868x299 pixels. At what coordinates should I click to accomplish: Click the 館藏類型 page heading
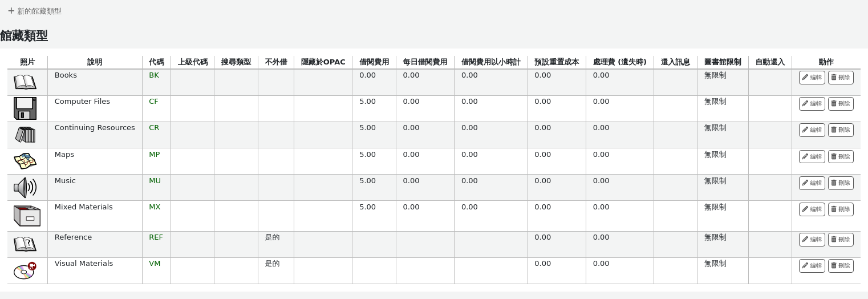pyautogui.click(x=24, y=36)
